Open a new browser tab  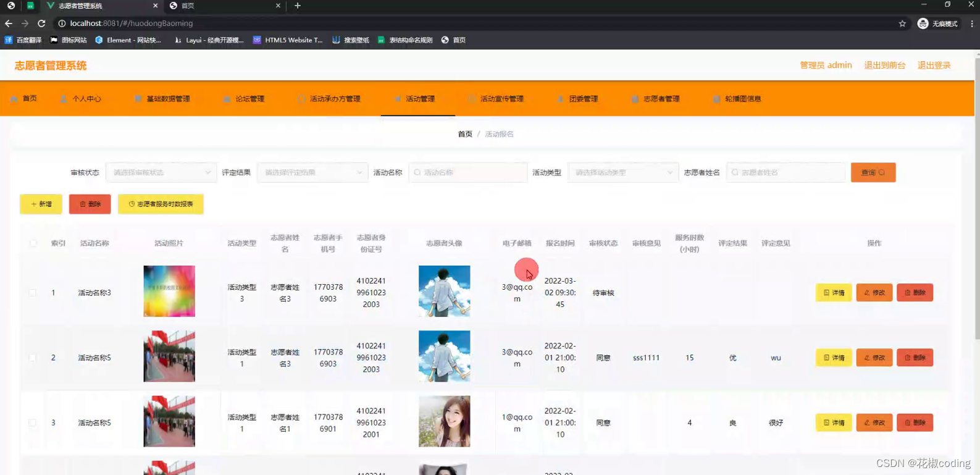298,6
